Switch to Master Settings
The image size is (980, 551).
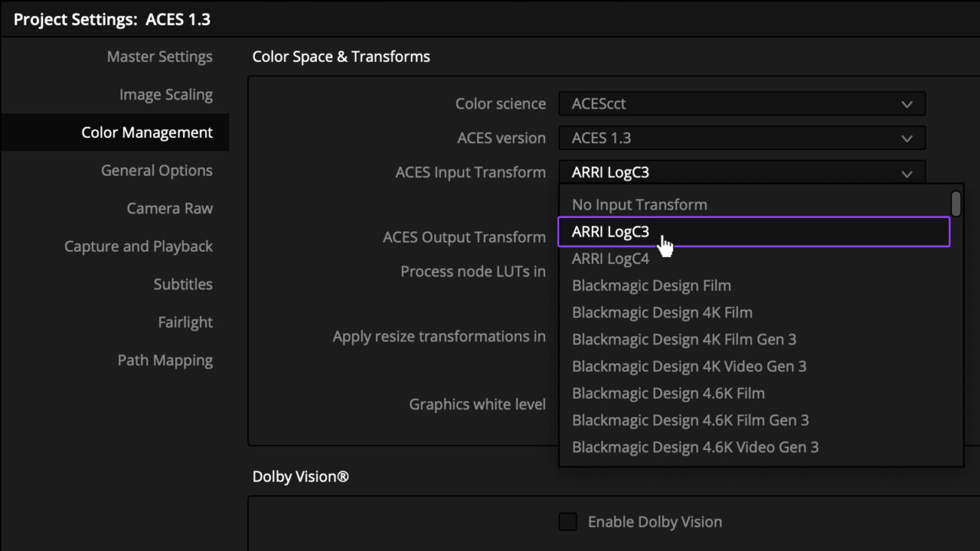pyautogui.click(x=159, y=56)
